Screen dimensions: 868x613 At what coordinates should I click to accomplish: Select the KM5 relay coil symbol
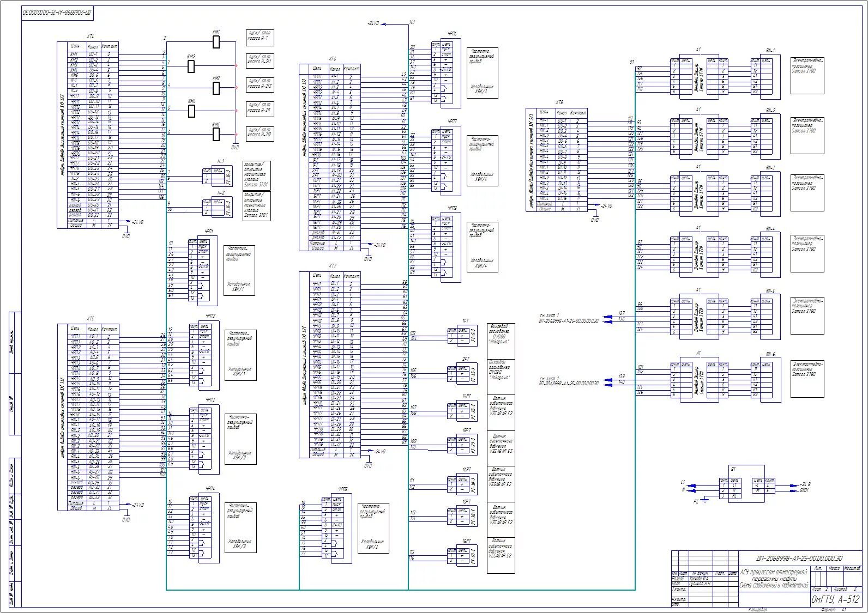click(x=216, y=135)
